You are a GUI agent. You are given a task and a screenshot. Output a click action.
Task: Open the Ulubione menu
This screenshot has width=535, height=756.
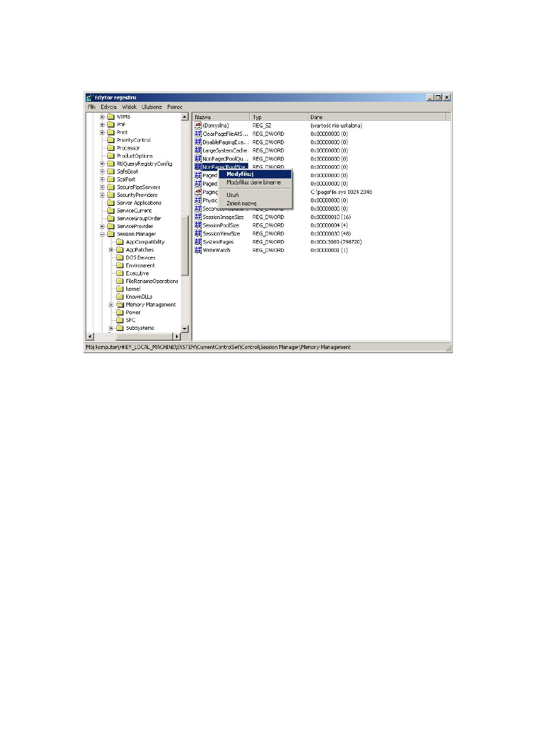(x=152, y=107)
